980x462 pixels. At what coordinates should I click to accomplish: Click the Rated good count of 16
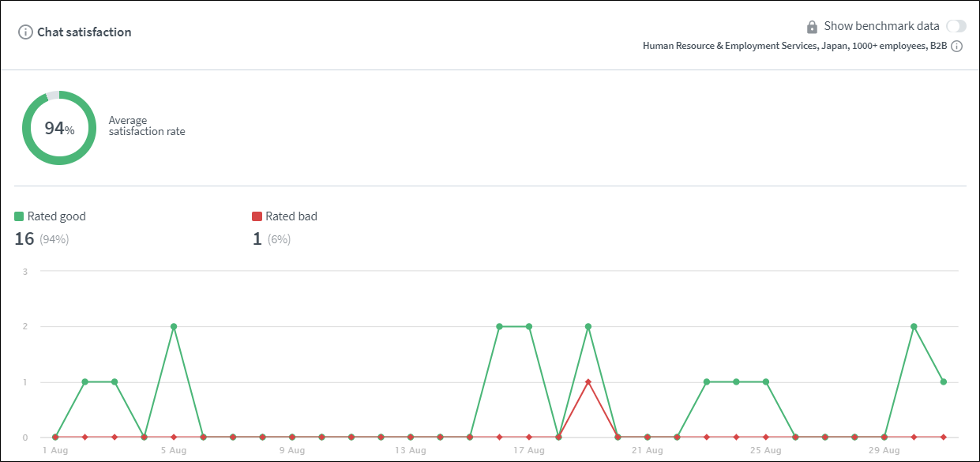click(24, 239)
